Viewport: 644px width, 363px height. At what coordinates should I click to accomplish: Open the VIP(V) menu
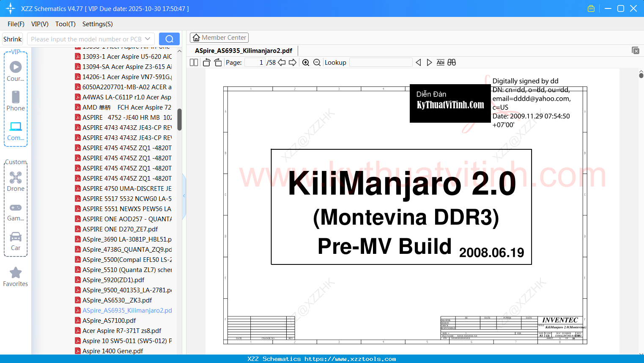pos(40,24)
